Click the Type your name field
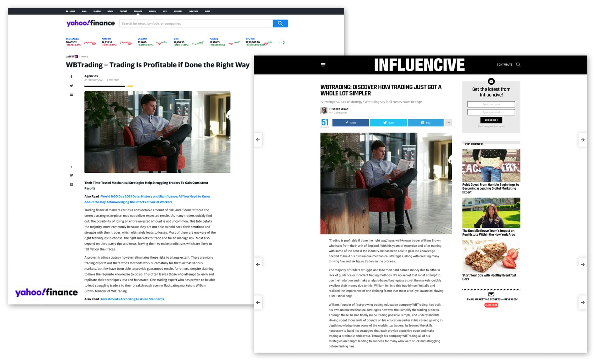597x364 pixels. 491,104
